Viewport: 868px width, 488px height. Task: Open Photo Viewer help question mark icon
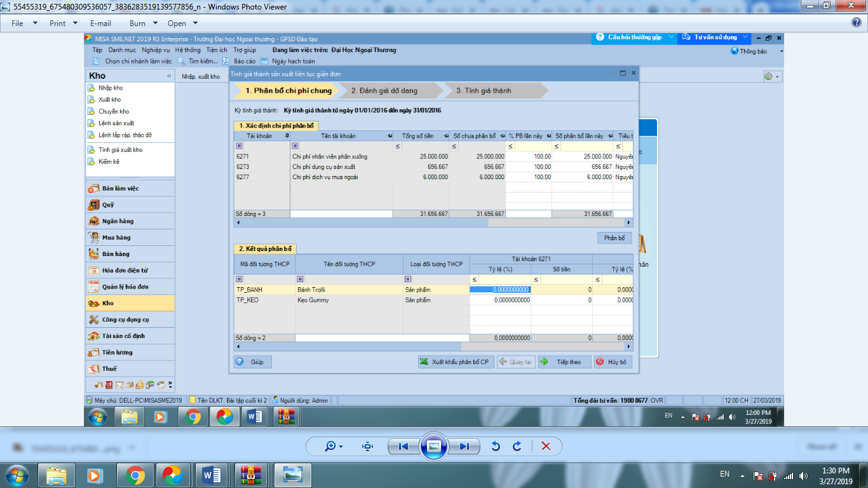856,23
